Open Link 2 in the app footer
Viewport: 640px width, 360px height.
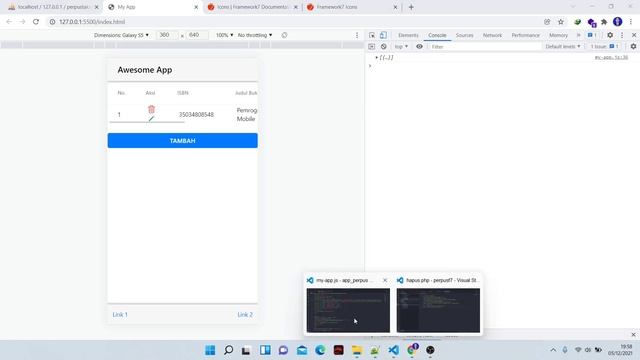click(245, 314)
